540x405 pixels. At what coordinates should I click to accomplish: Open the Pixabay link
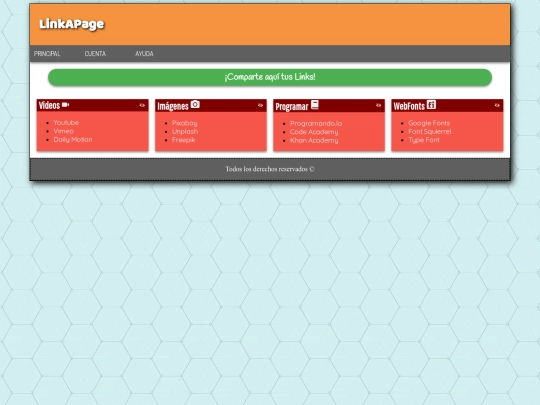(184, 123)
